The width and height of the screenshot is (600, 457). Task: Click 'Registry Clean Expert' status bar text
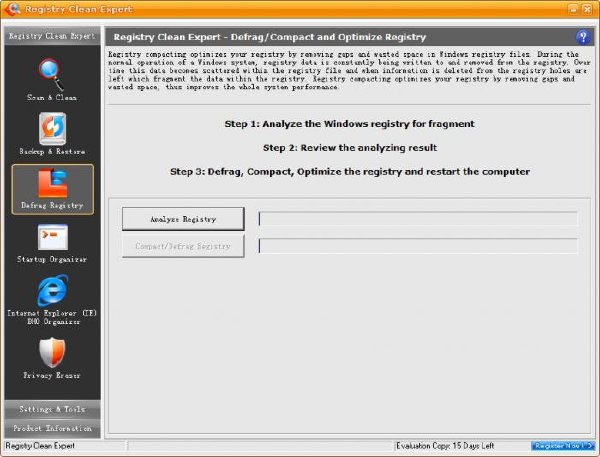(x=40, y=446)
